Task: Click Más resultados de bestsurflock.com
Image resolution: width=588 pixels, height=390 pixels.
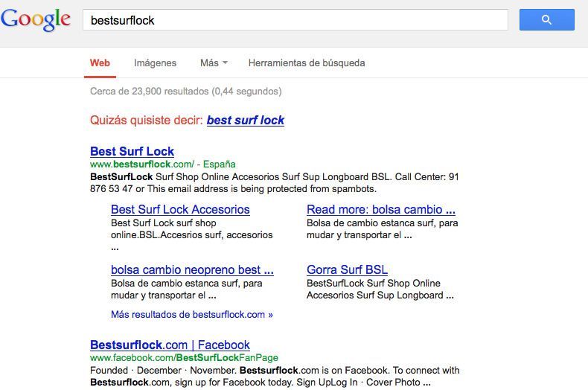Action: tap(192, 314)
